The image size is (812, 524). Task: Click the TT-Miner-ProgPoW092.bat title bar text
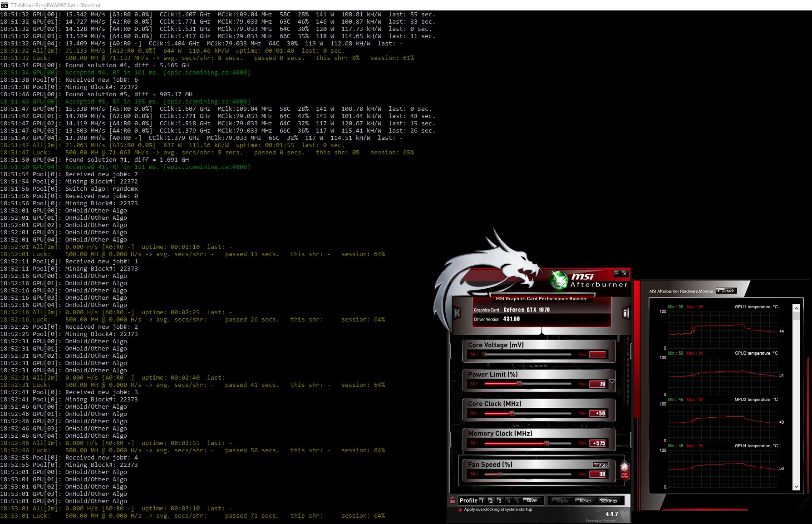[56, 5]
